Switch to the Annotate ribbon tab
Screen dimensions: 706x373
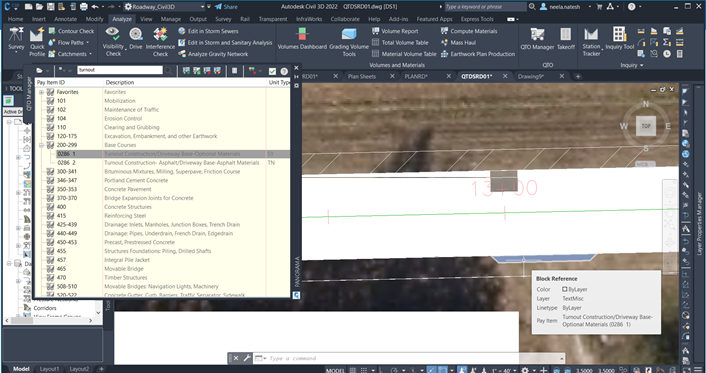tap(65, 19)
